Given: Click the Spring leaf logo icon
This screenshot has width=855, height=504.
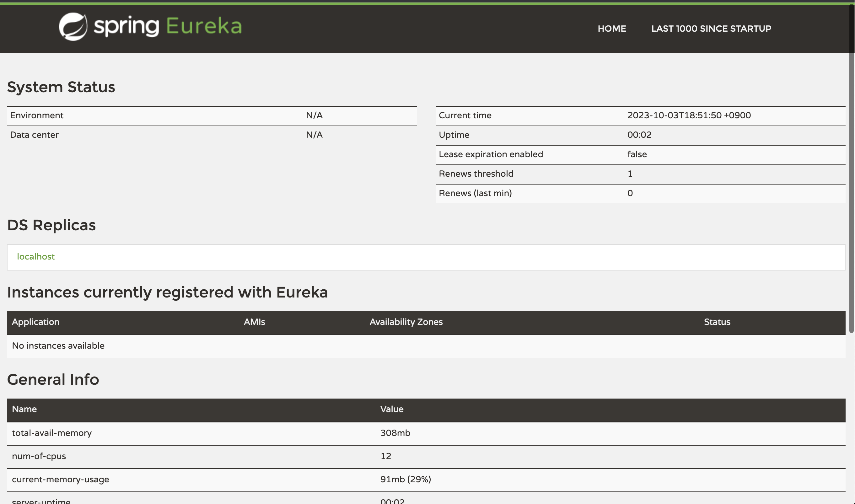Looking at the screenshot, I should (x=73, y=26).
